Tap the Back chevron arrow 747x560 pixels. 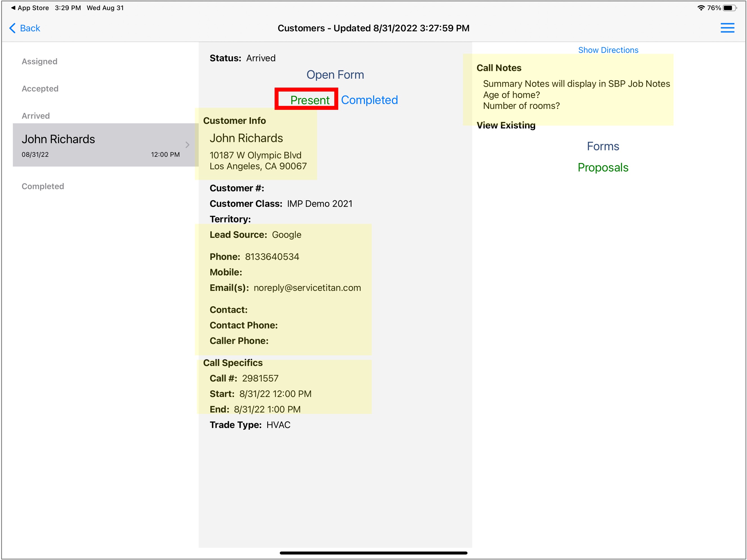point(12,28)
